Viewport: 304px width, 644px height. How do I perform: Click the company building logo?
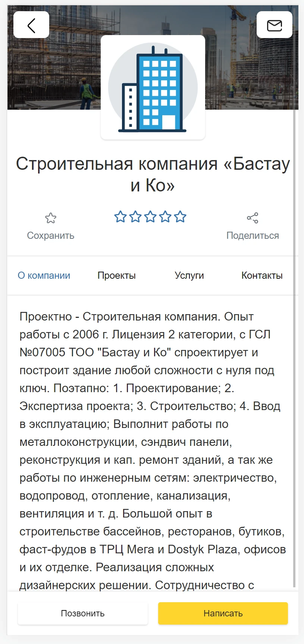point(153,88)
